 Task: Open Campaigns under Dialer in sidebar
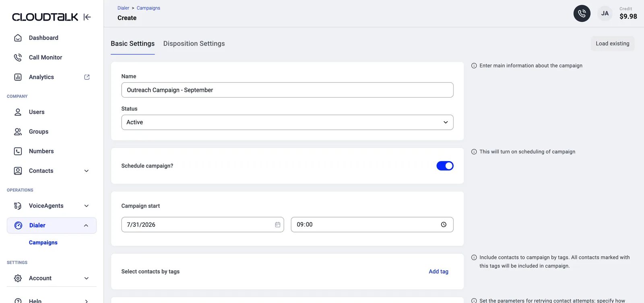[43, 243]
